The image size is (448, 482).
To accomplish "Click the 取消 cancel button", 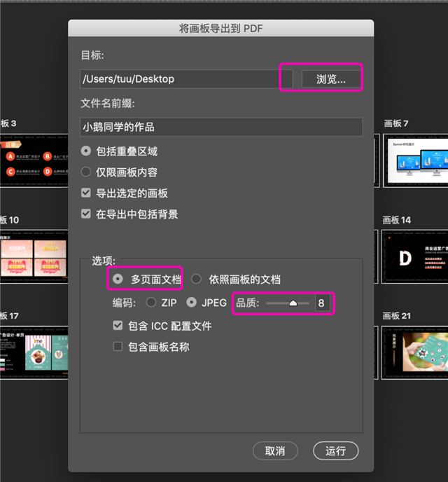I will coord(275,450).
